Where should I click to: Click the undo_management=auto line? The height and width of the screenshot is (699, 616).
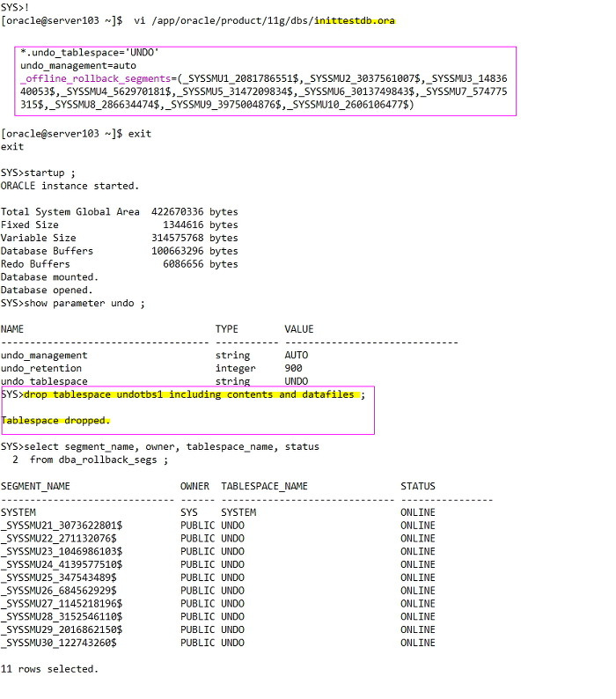point(78,65)
